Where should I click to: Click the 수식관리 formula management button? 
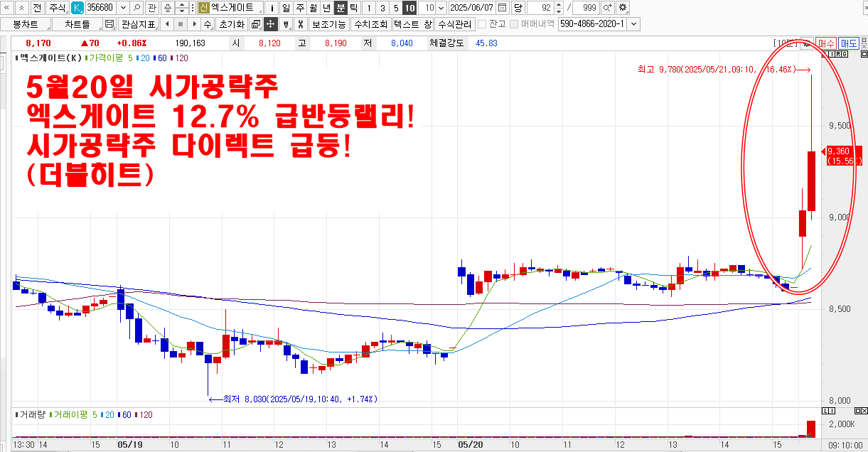[455, 24]
